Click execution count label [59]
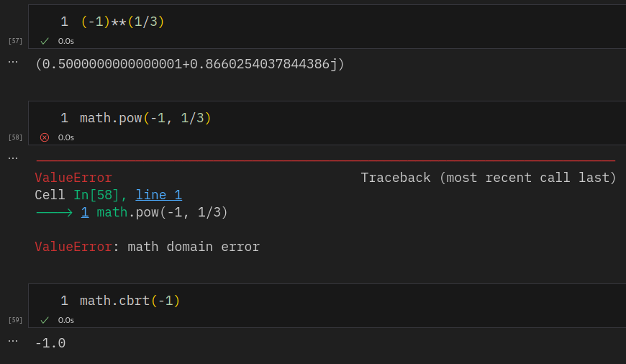 [16, 320]
